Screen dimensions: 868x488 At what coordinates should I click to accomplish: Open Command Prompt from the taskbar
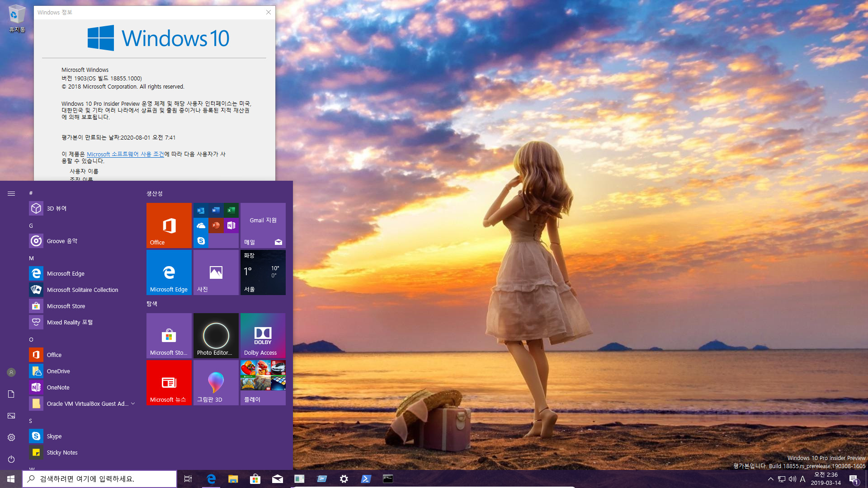point(388,479)
